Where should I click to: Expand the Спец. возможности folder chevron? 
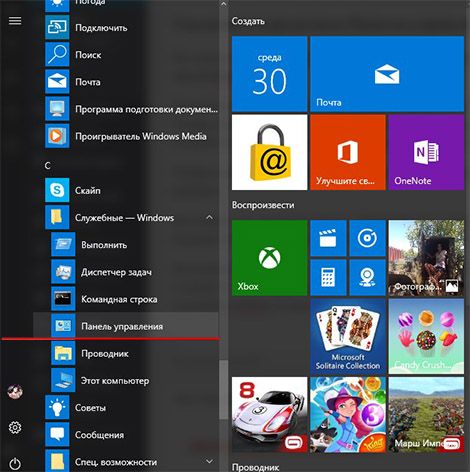pos(210,461)
